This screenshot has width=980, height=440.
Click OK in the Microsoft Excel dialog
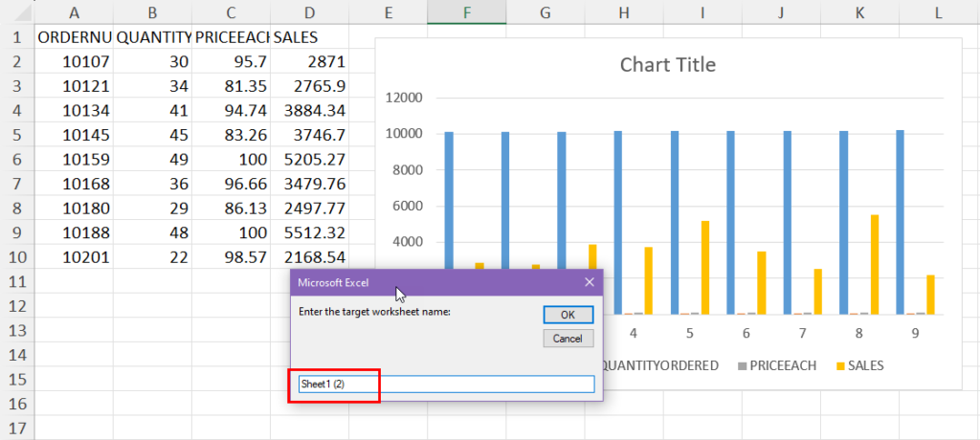point(568,315)
